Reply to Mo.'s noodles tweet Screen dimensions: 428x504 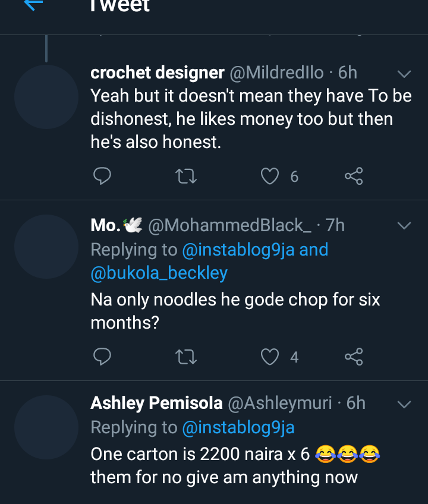point(102,356)
